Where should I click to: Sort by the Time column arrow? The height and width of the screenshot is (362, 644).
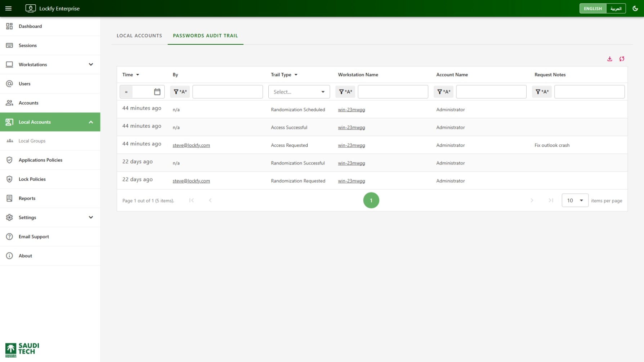point(138,75)
